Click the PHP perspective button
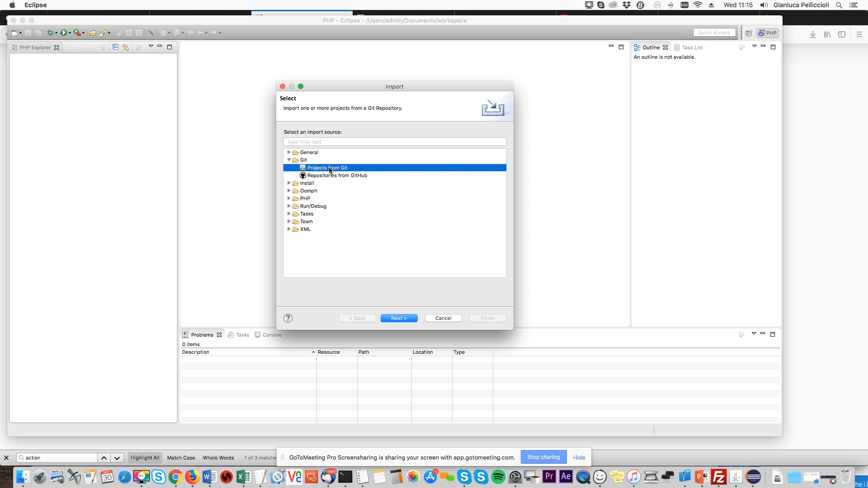The width and height of the screenshot is (868, 488). pyautogui.click(x=768, y=33)
